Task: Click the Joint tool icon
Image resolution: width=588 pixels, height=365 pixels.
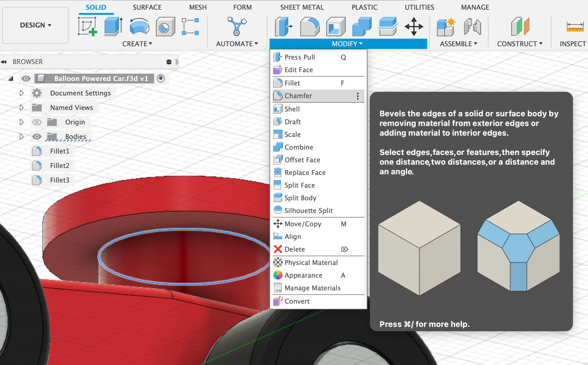Action: (x=472, y=27)
